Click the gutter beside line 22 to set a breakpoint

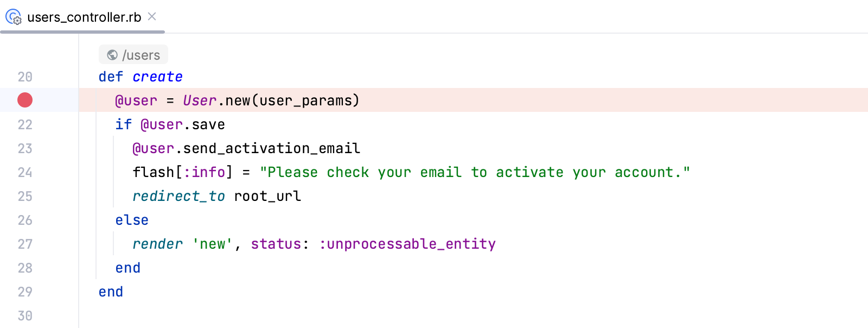coord(24,124)
